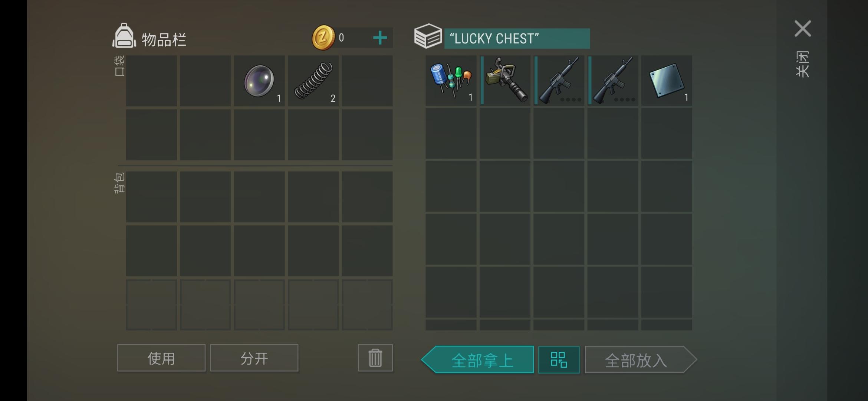Screen dimensions: 868x401
Task: Click the trash can delete icon
Action: point(375,358)
